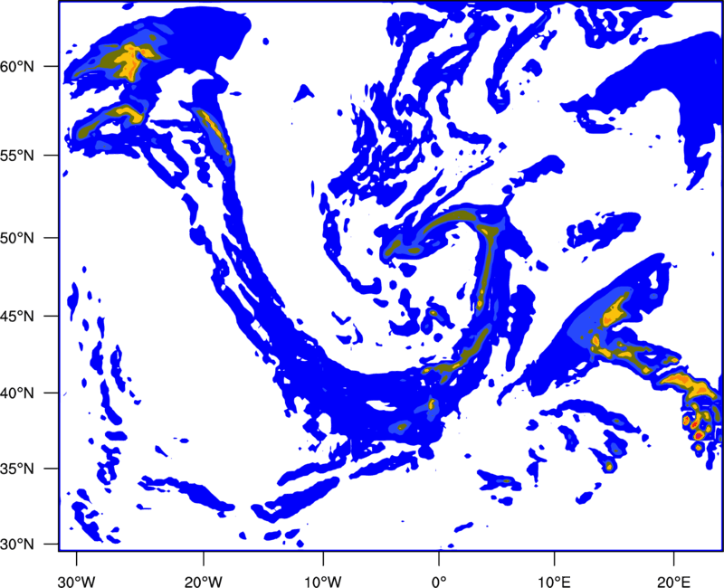
Task: Click the 30°W longitude label
Action: tap(76, 582)
